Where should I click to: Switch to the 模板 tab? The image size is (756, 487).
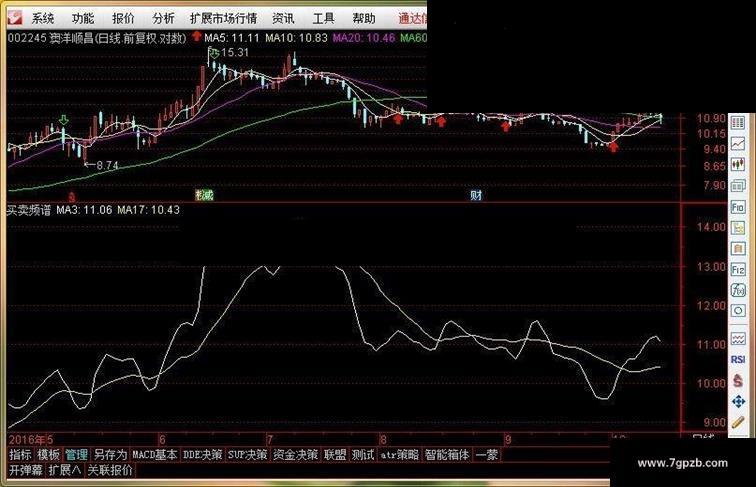click(x=48, y=455)
